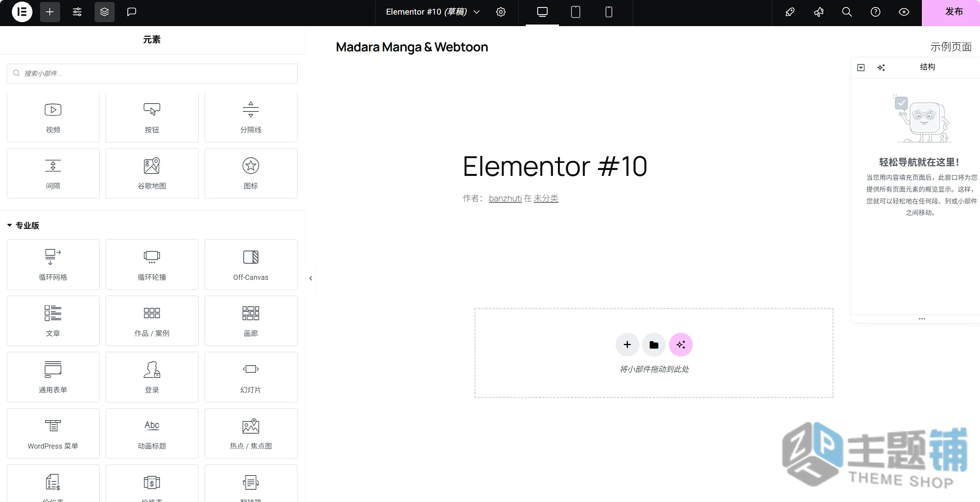Viewport: 980px width, 502px height.
Task: Open the add element plus button
Action: [50, 12]
